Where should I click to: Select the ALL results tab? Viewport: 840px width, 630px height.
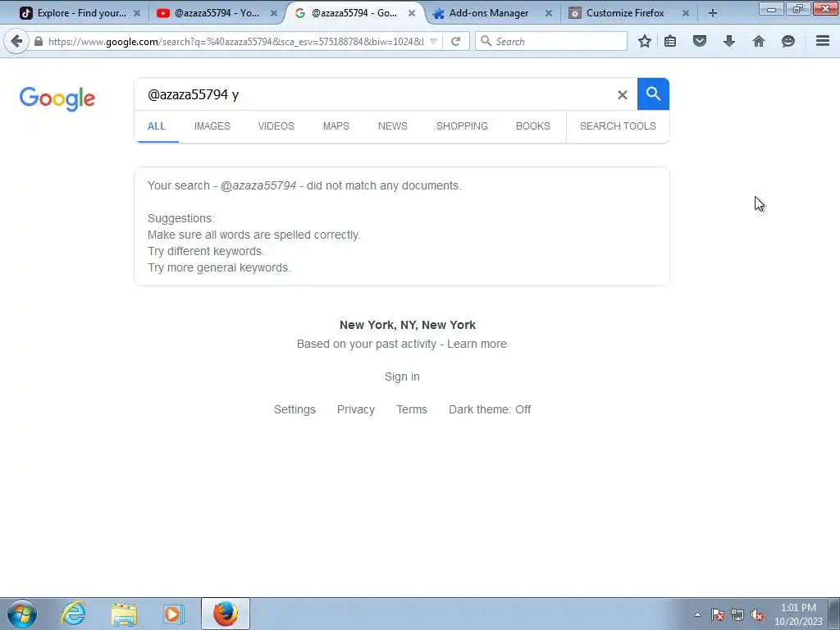pyautogui.click(x=157, y=126)
